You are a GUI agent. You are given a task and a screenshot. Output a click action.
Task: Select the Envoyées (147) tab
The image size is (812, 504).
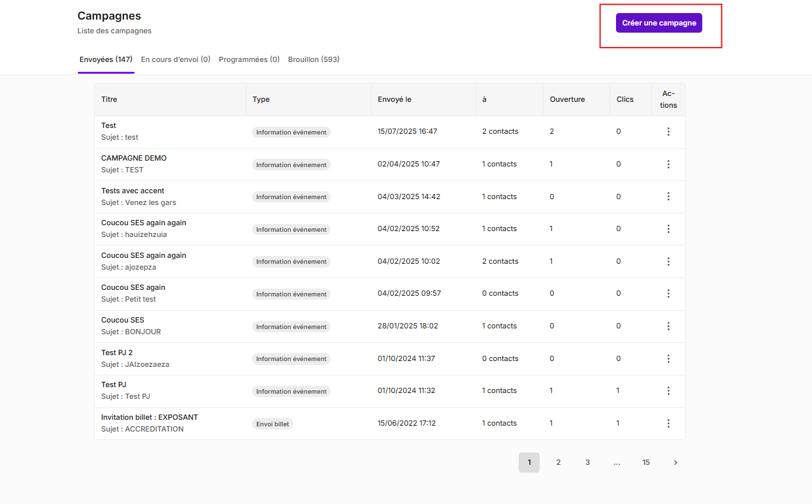click(106, 59)
